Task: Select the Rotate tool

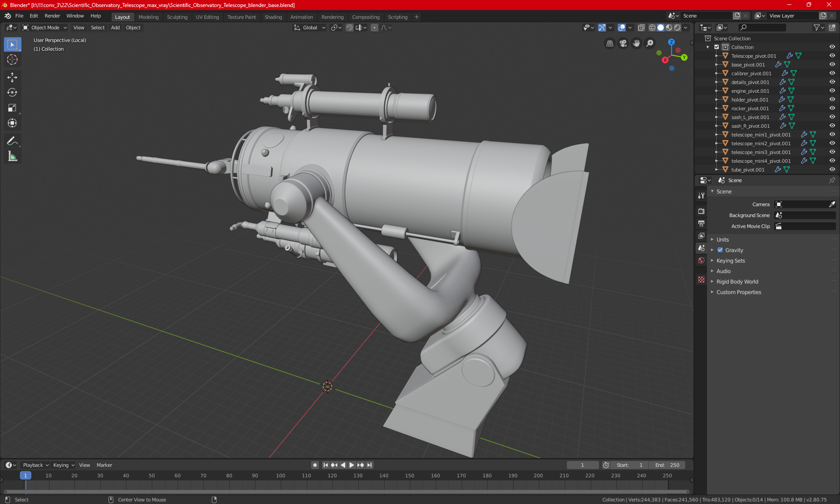Action: click(x=12, y=92)
